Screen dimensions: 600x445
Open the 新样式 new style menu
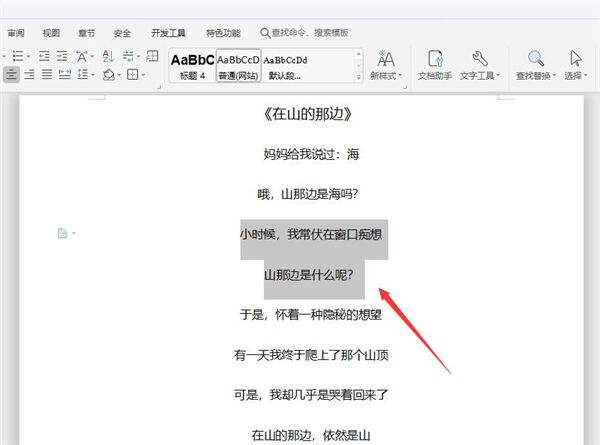click(x=386, y=65)
